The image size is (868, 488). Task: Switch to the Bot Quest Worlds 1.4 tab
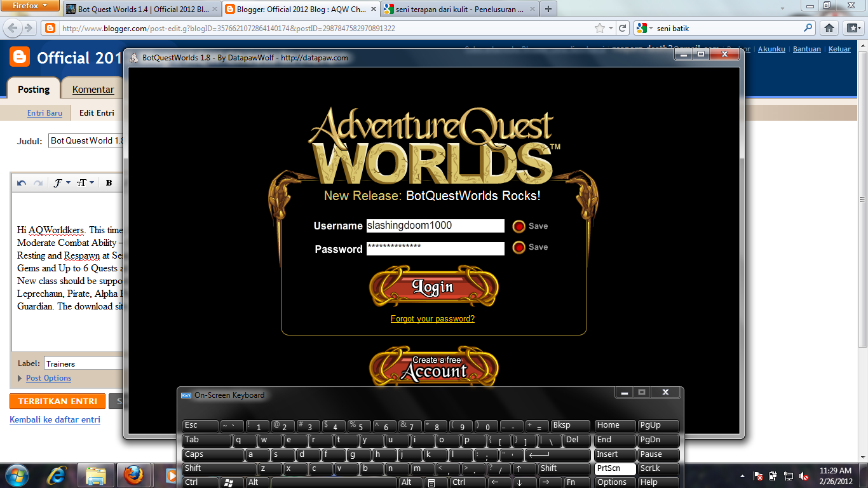(142, 10)
